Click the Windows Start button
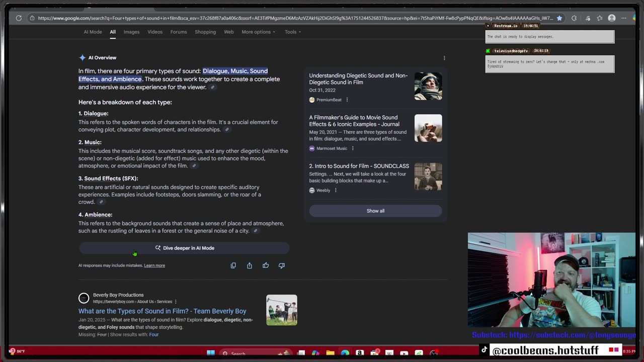 pos(211,353)
